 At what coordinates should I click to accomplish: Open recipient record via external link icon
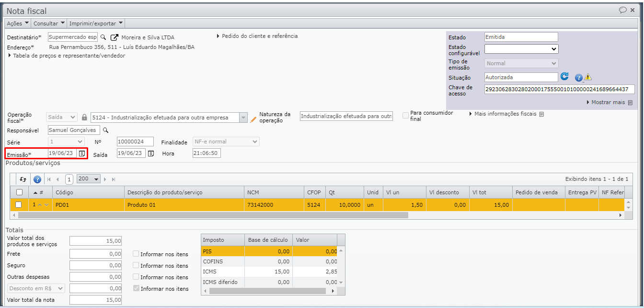(x=115, y=37)
